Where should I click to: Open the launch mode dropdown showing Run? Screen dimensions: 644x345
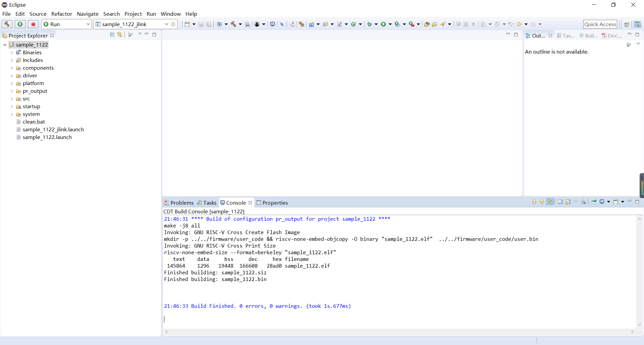[x=67, y=24]
